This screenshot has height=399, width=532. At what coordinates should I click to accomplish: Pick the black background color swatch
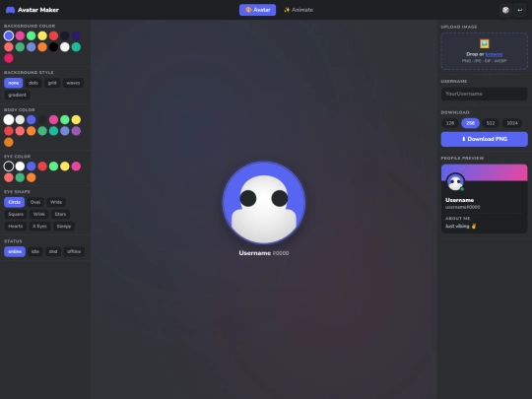point(53,47)
